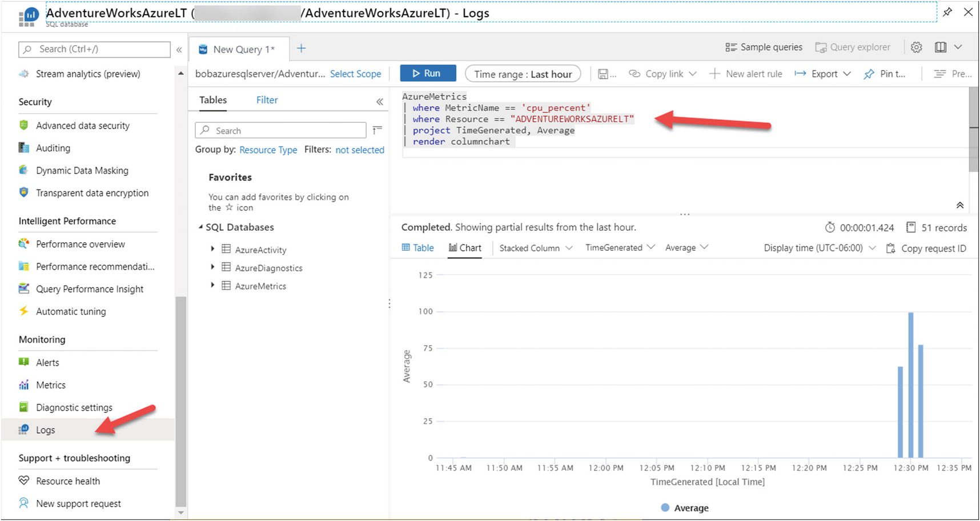The width and height of the screenshot is (980, 521).
Task: Switch to the Tables tab
Action: (x=213, y=100)
